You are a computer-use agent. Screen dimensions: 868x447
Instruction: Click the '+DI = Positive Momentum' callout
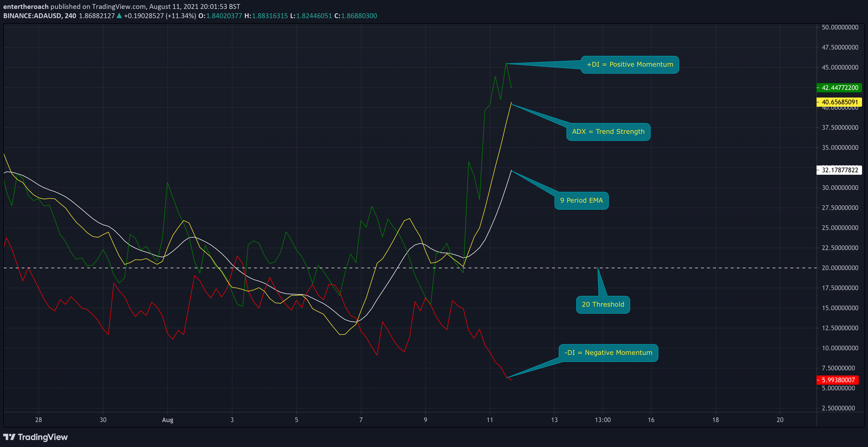click(630, 65)
